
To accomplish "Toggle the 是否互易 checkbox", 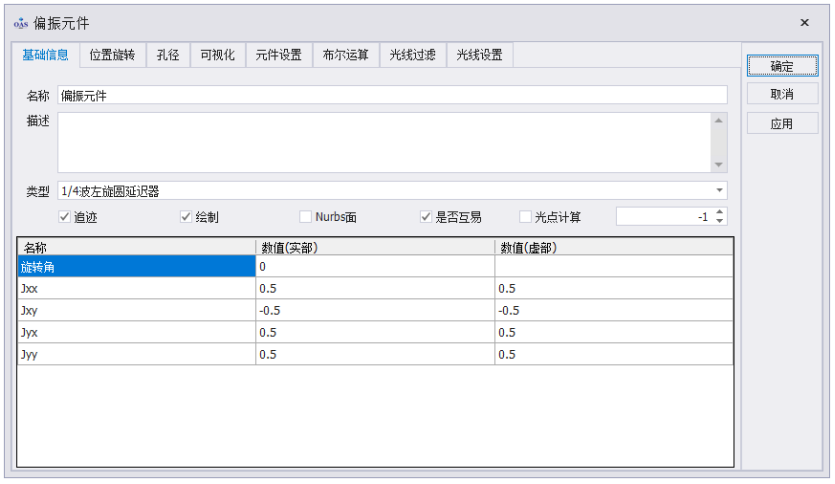I will coord(425,217).
